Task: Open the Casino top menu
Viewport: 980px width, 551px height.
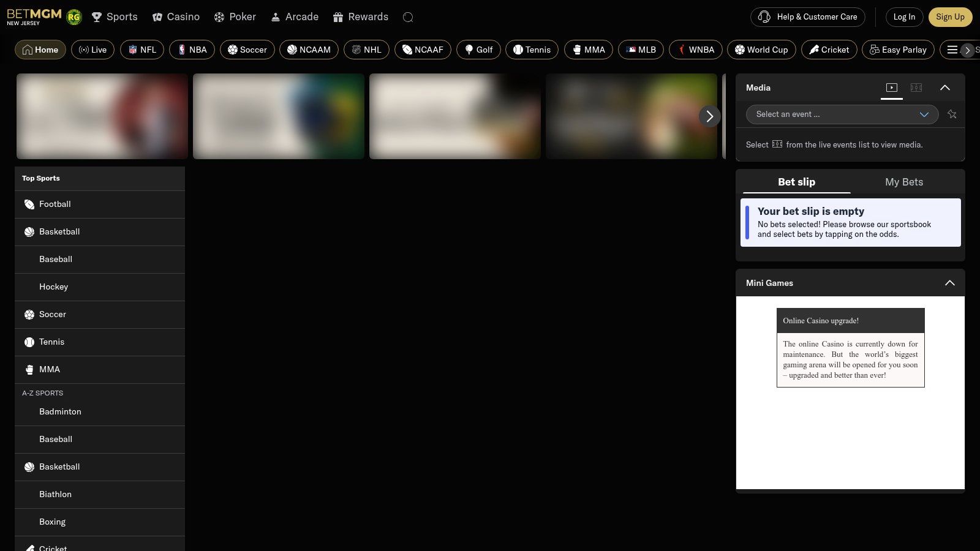Action: coord(176,17)
